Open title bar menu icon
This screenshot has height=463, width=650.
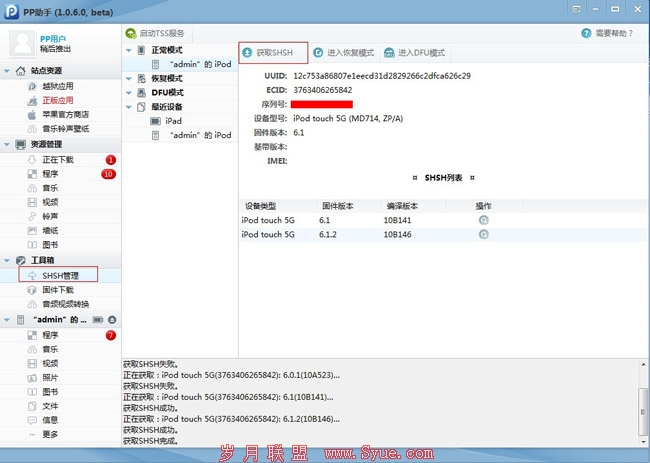point(576,9)
